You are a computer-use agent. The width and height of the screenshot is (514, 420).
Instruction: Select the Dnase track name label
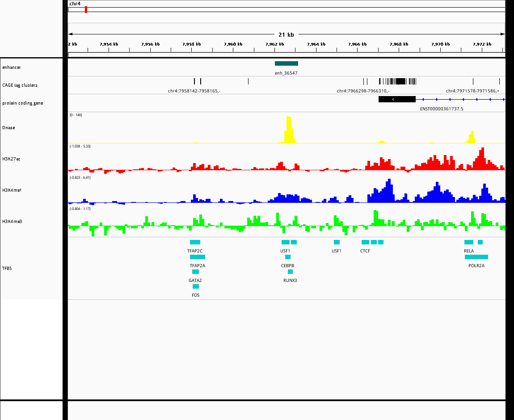pos(8,128)
